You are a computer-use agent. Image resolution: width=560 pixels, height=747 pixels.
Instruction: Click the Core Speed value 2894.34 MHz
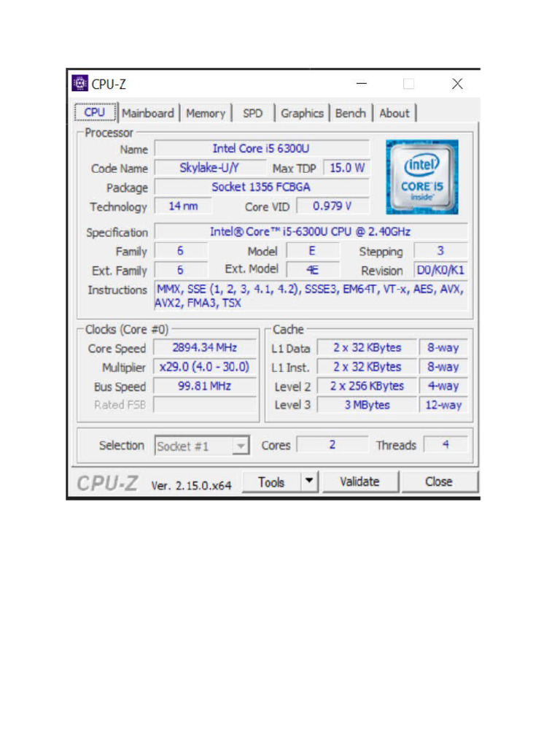tap(205, 347)
